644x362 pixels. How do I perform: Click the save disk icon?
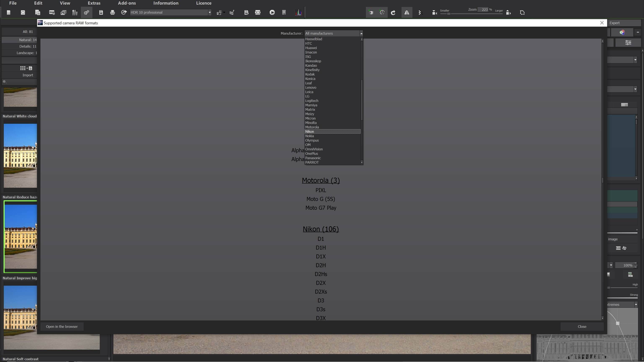coord(101,12)
